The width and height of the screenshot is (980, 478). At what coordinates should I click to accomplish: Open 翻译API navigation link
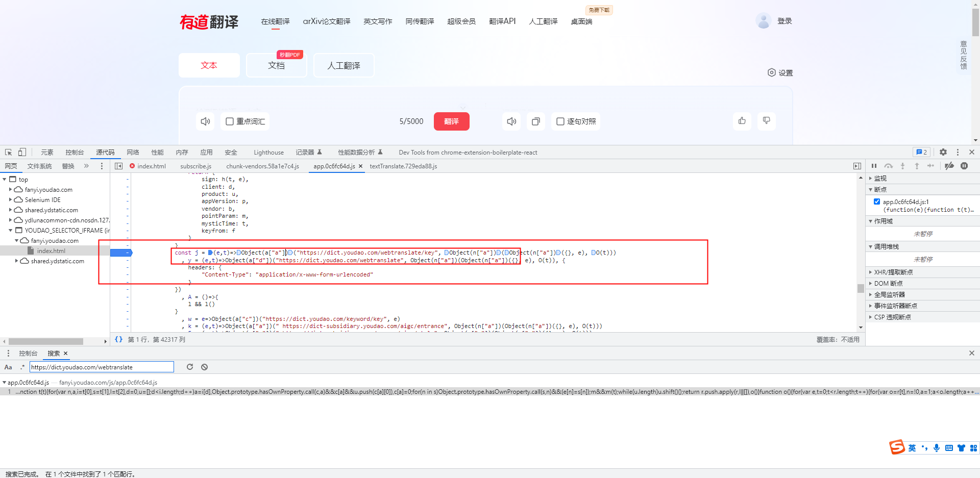pos(502,21)
